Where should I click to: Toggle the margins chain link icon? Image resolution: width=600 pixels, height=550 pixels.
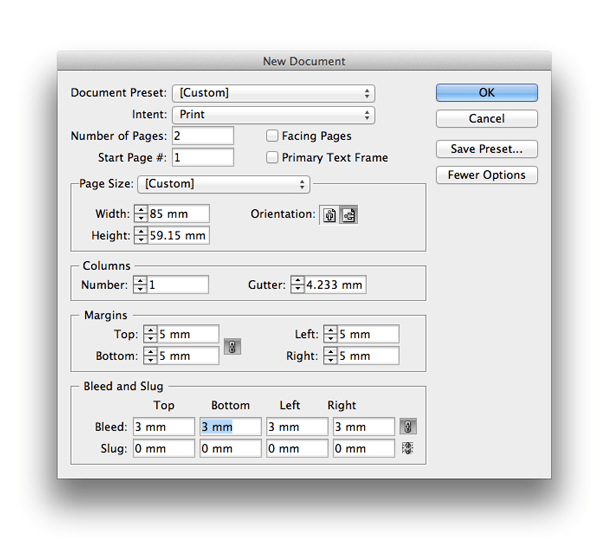(x=232, y=346)
